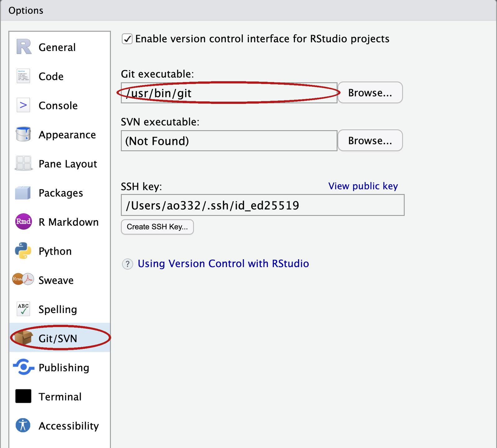Viewport: 497px width, 448px height.
Task: Open Publishing via the blue sync icon
Action: [x=23, y=367]
